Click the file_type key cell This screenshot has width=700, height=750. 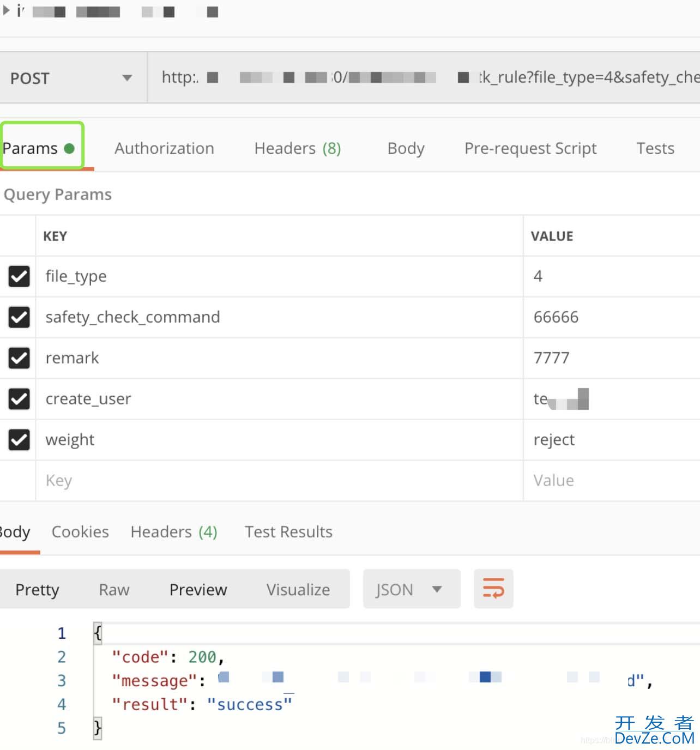click(279, 276)
